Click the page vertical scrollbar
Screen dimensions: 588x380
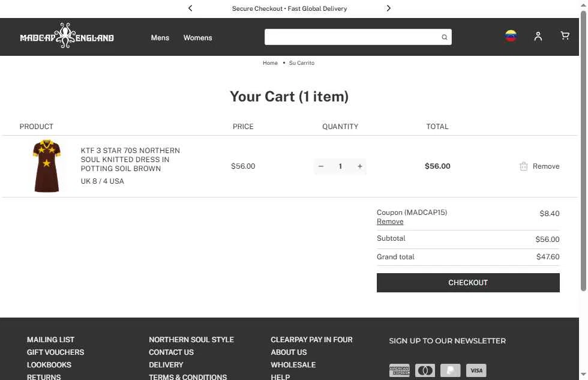click(583, 150)
